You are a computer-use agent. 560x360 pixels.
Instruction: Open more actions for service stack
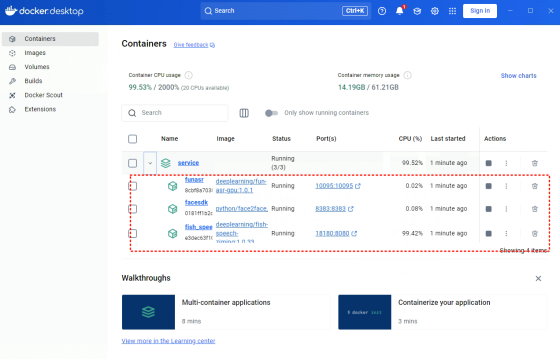pos(506,163)
